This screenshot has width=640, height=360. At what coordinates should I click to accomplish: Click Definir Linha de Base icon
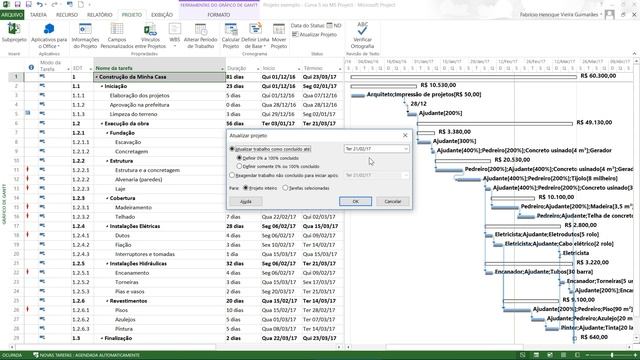[x=255, y=29]
